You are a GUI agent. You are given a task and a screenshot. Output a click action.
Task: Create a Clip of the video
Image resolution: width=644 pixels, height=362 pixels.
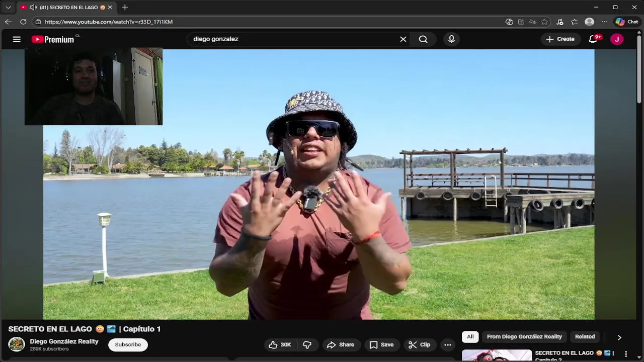click(x=419, y=345)
